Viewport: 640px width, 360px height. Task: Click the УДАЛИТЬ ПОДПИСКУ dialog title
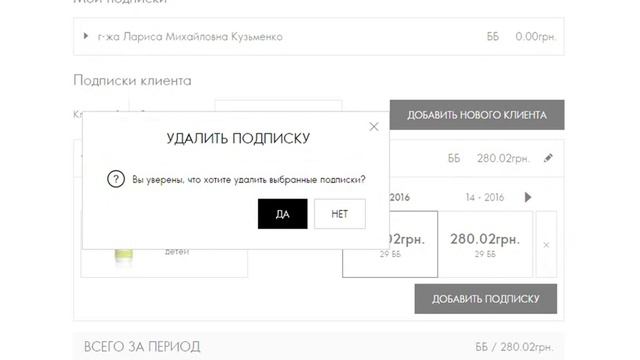point(238,138)
